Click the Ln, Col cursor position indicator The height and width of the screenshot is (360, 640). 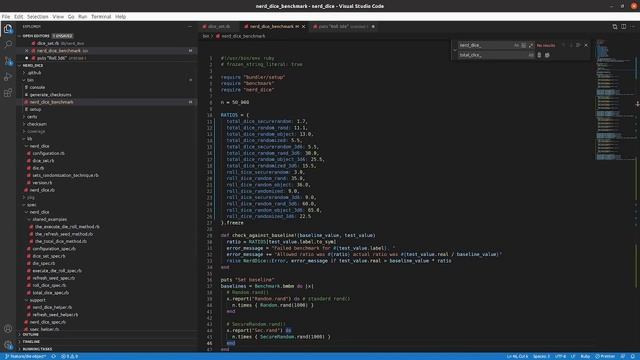[517, 356]
